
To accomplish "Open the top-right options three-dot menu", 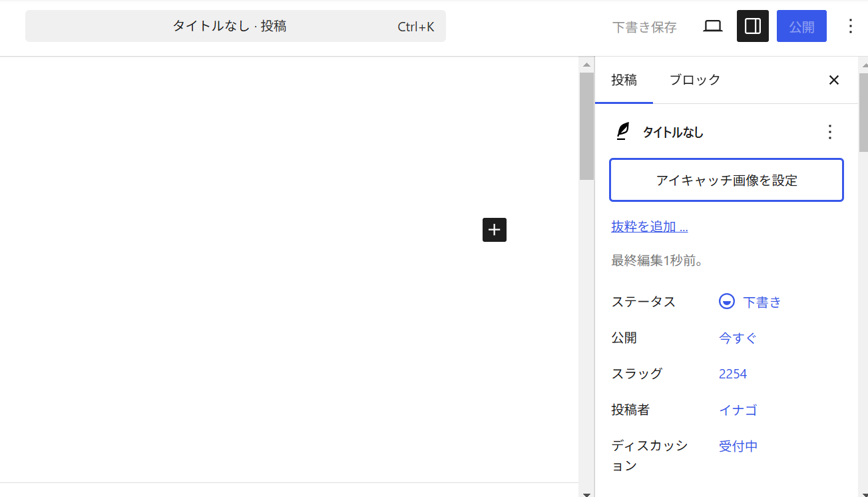I will (x=850, y=26).
